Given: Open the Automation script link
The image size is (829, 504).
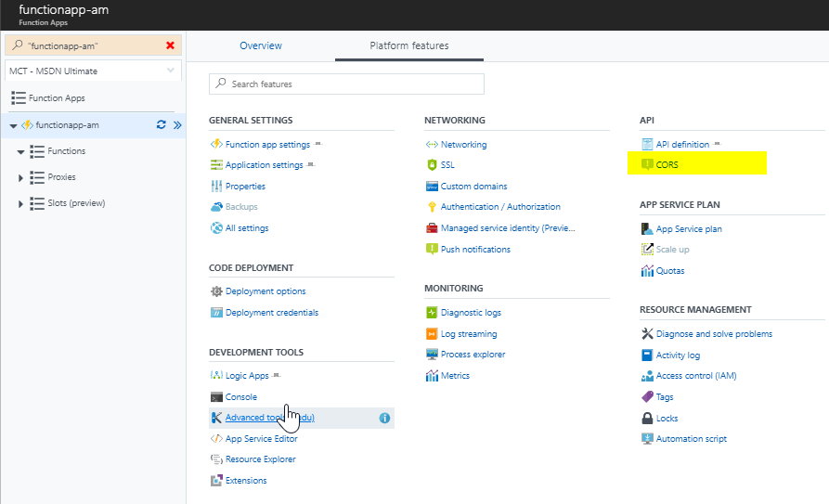Looking at the screenshot, I should point(691,438).
